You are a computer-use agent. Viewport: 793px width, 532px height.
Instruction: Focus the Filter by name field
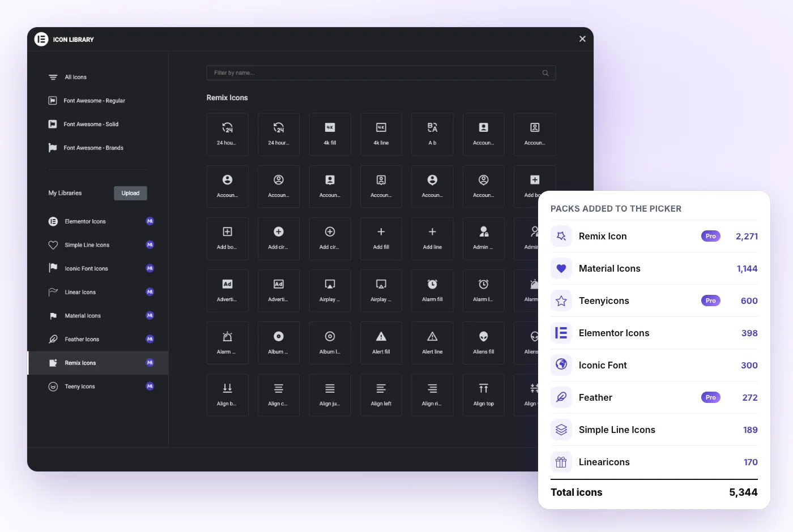pyautogui.click(x=381, y=73)
